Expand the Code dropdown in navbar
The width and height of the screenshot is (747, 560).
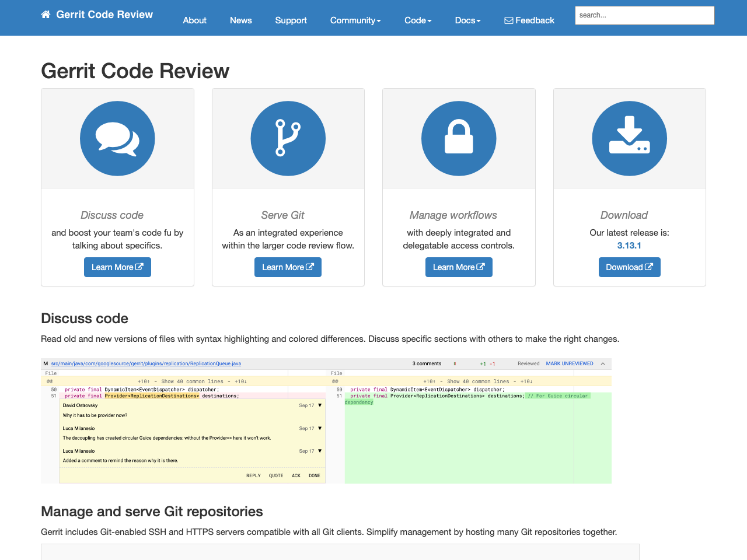(x=418, y=20)
